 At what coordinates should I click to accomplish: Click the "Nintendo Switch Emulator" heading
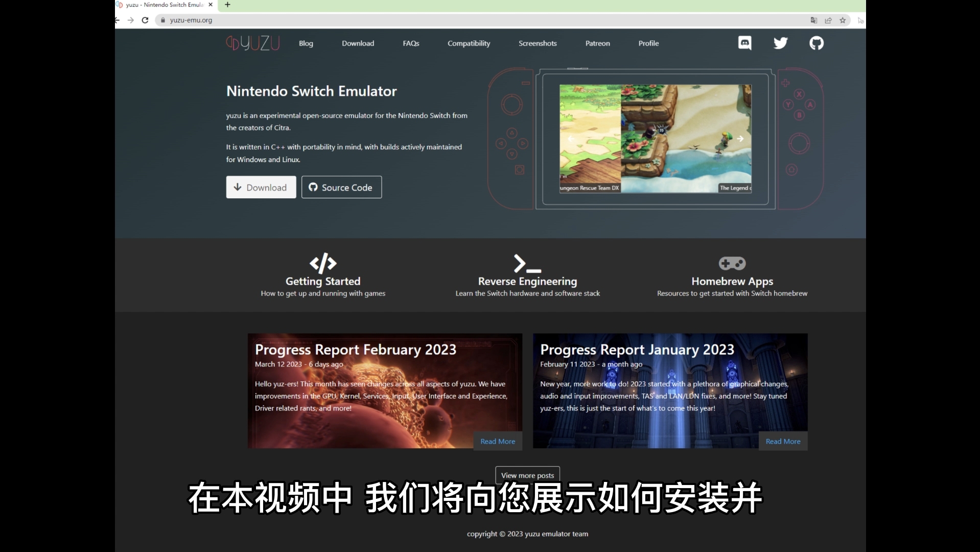point(311,91)
